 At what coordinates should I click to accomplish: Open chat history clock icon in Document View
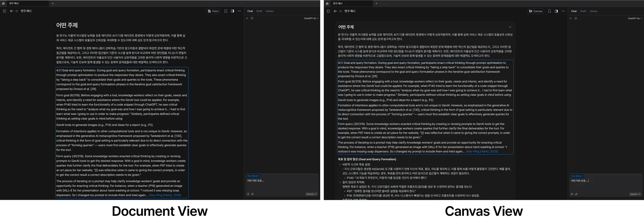[x=252, y=18]
